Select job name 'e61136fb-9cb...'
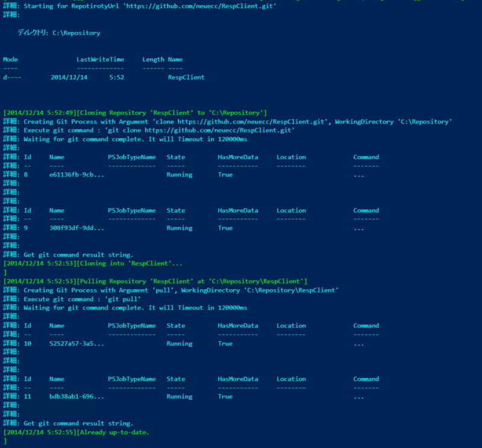Viewport: 482px width, 448px height. coord(77,175)
